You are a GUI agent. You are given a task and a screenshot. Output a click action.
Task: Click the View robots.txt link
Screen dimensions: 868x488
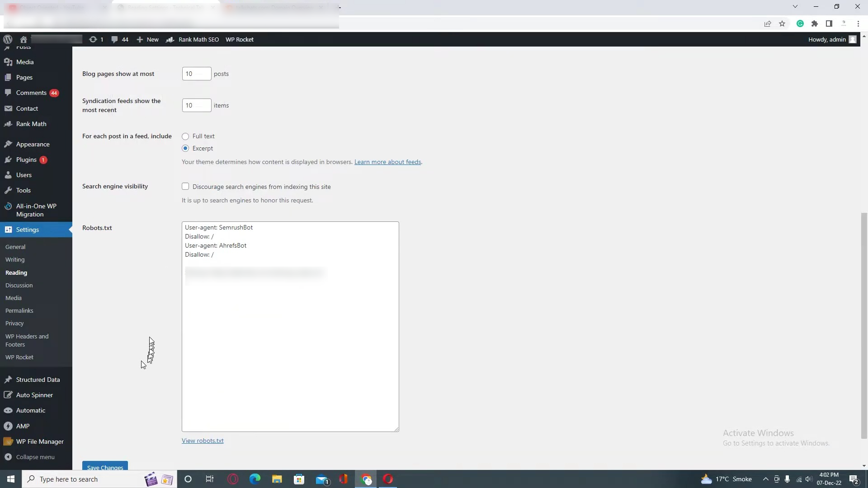(x=203, y=441)
